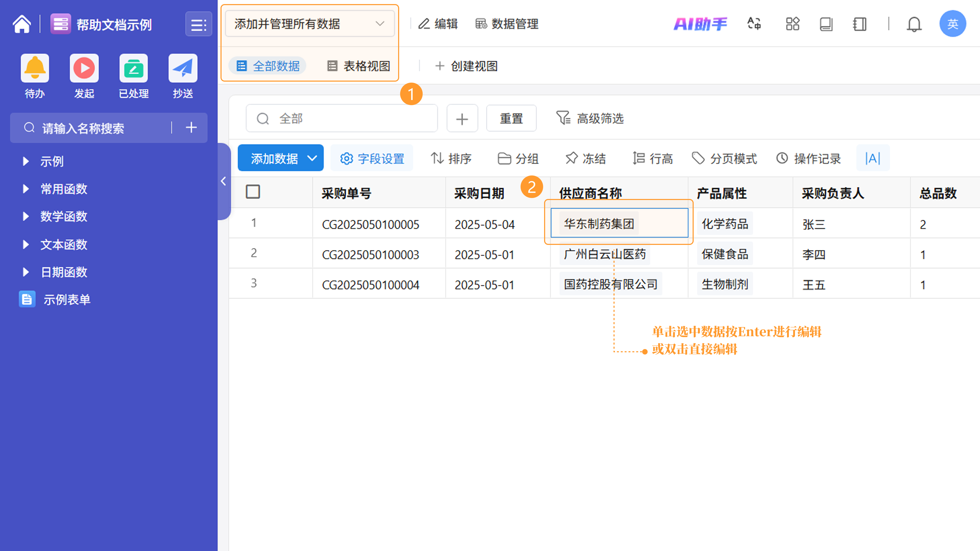Click the 重置 button
Screen dimensions: 980x551
[511, 119]
